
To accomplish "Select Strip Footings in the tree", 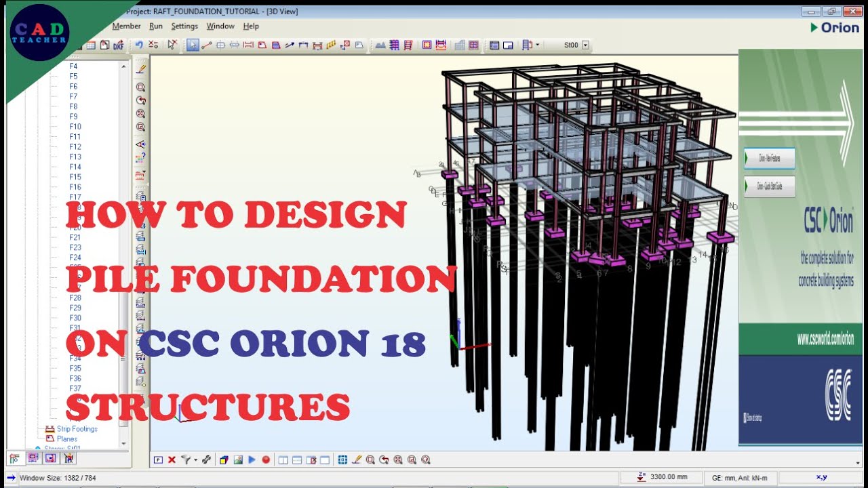I will [x=77, y=429].
